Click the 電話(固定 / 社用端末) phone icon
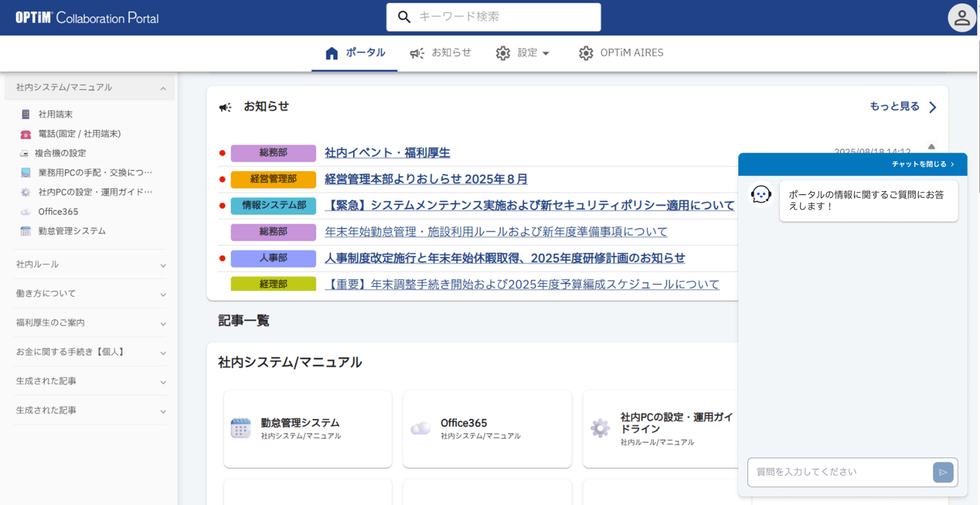The width and height of the screenshot is (980, 505). [26, 134]
